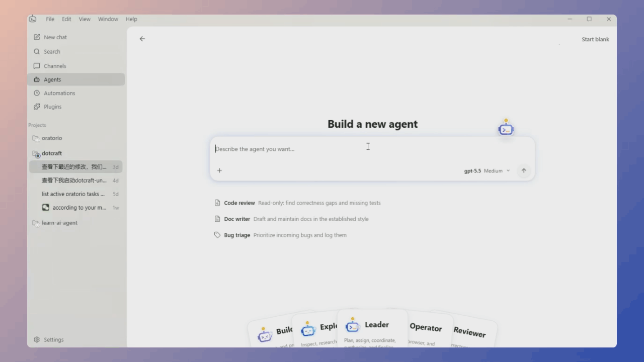
Task: Click the Search magnifier icon
Action: click(x=36, y=51)
